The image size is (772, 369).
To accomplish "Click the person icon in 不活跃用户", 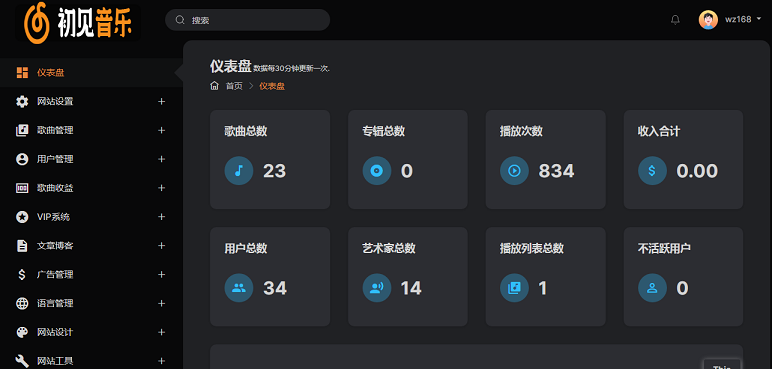I will click(652, 288).
